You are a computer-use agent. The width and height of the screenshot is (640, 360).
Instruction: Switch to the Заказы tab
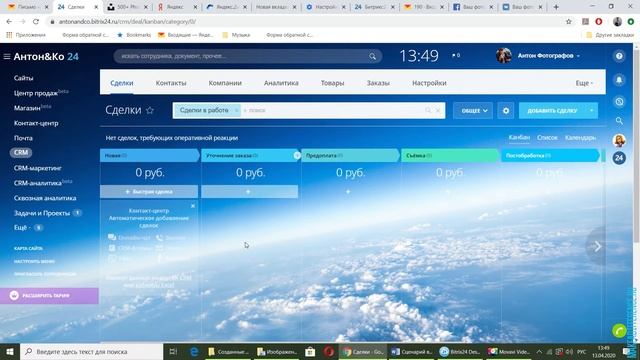tap(378, 83)
